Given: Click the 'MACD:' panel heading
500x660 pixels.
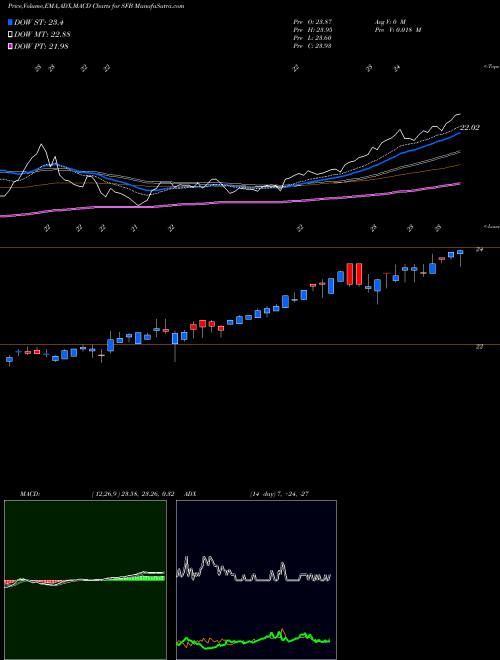Looking at the screenshot, I should pos(29,494).
